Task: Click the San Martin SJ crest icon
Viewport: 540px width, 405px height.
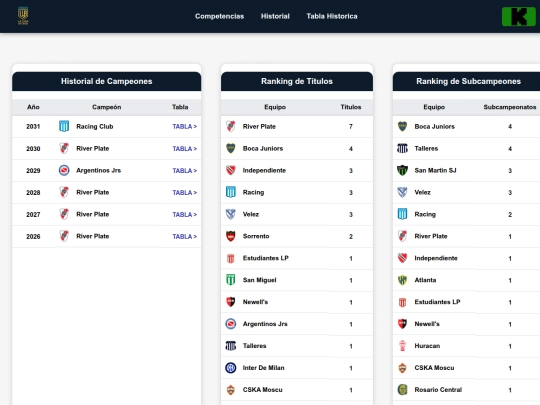Action: [403, 170]
